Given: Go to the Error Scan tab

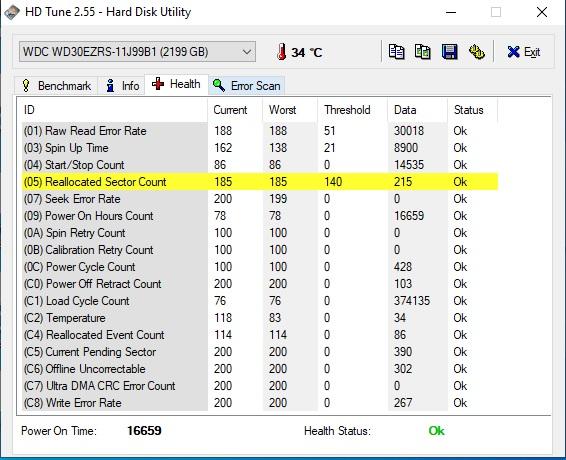Looking at the screenshot, I should point(247,86).
